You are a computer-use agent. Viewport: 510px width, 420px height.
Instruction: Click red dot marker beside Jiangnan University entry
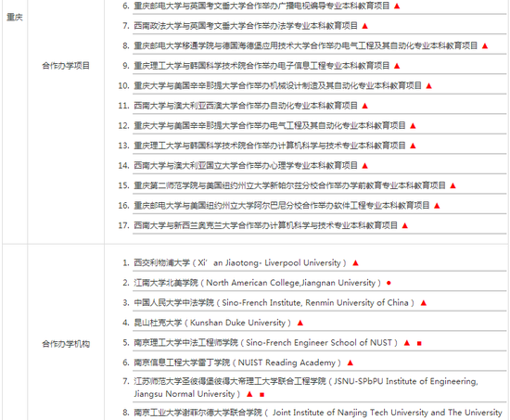tap(389, 283)
